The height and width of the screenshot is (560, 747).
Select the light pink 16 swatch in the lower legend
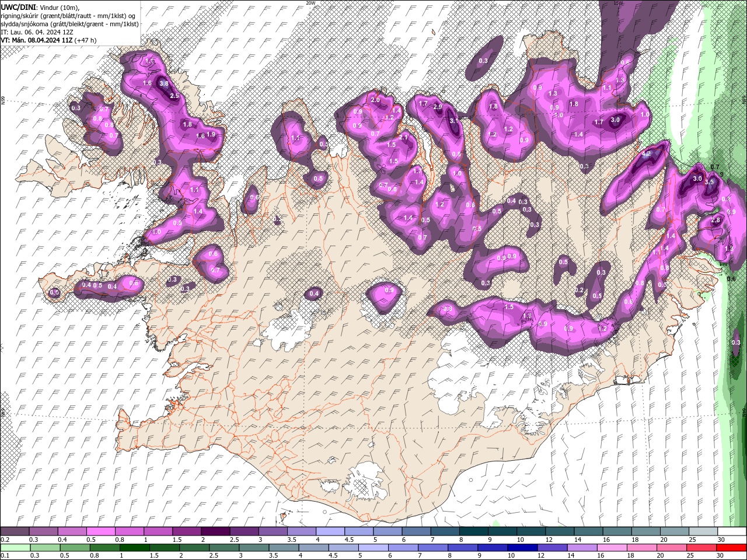click(x=612, y=548)
